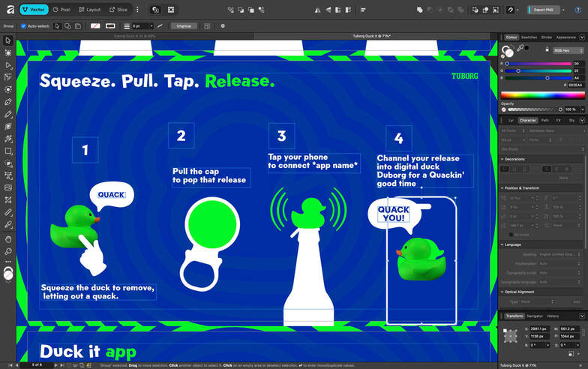Open the Swatches panel tab
588x369 pixels.
click(529, 37)
